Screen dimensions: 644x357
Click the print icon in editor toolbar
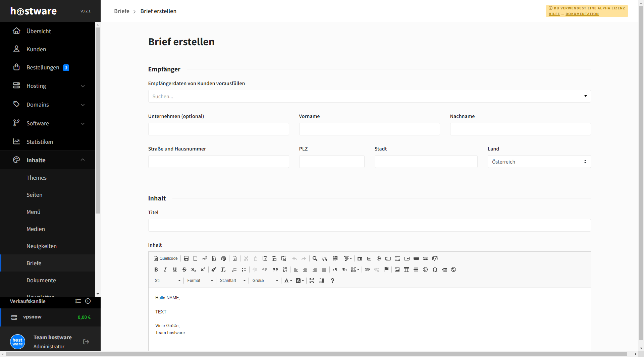pyautogui.click(x=224, y=258)
